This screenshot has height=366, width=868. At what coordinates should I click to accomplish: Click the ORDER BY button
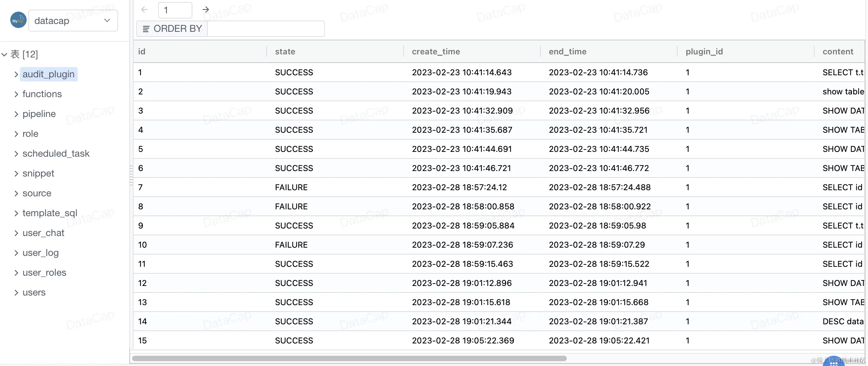(172, 29)
